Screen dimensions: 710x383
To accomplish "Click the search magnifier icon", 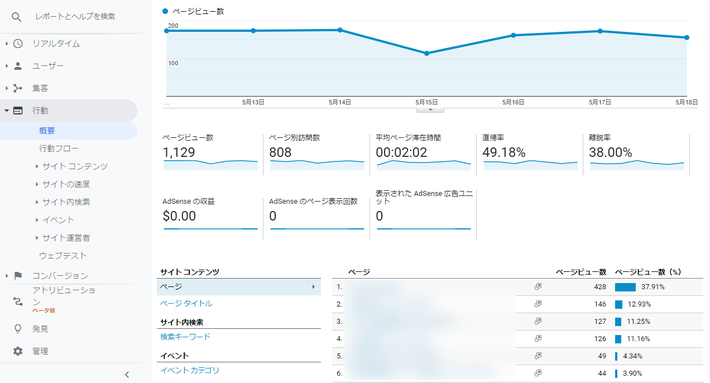I will [16, 17].
